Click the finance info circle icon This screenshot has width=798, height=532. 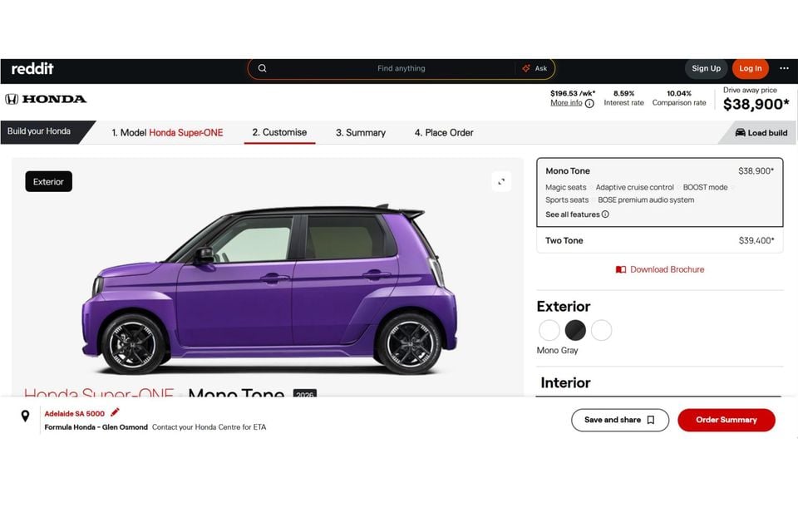(x=589, y=103)
